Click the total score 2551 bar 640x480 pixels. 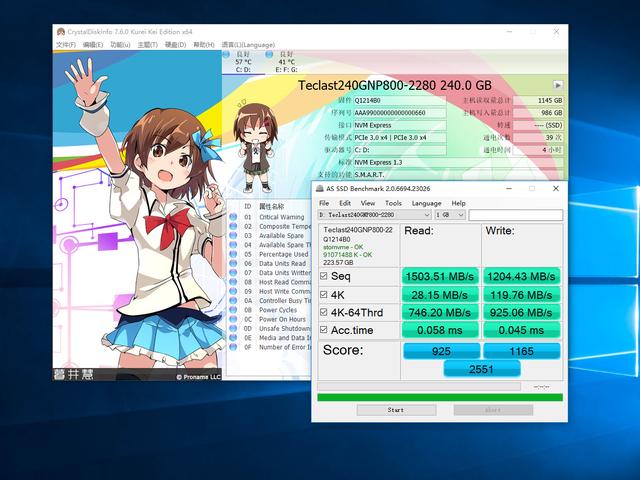481,370
